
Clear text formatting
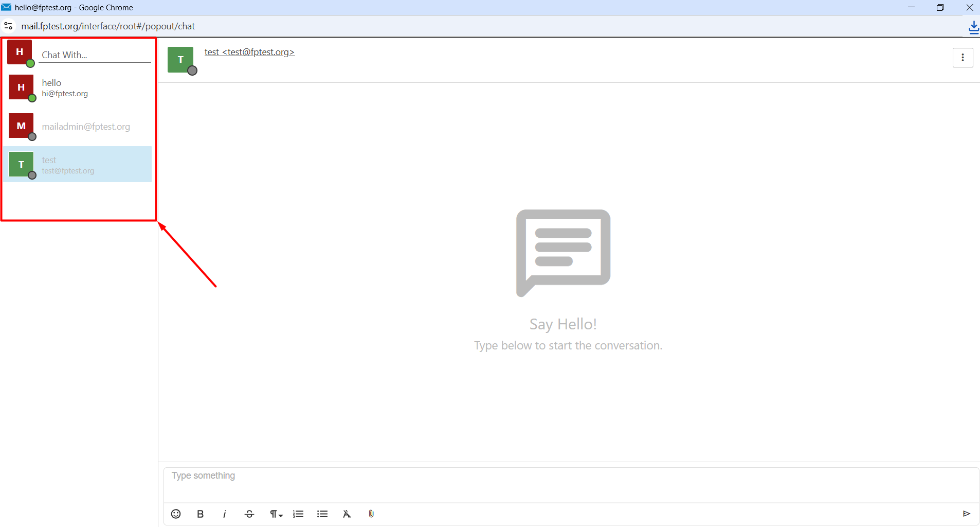tap(347, 514)
